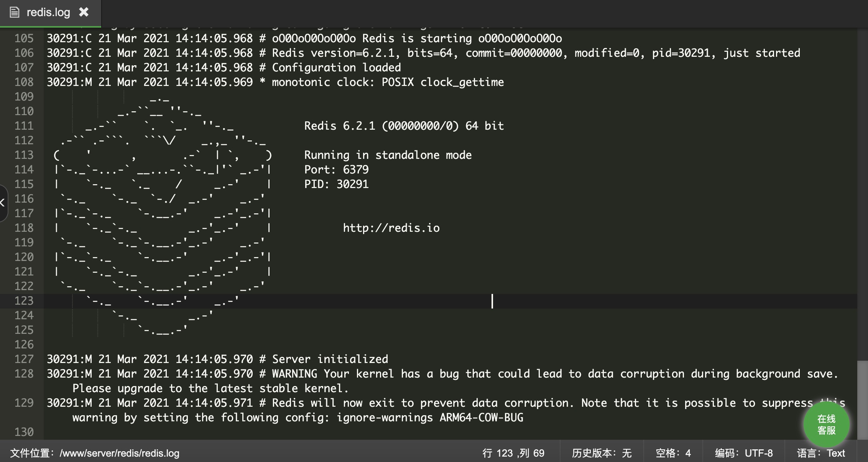Click line number 115 in gutter

click(x=24, y=184)
